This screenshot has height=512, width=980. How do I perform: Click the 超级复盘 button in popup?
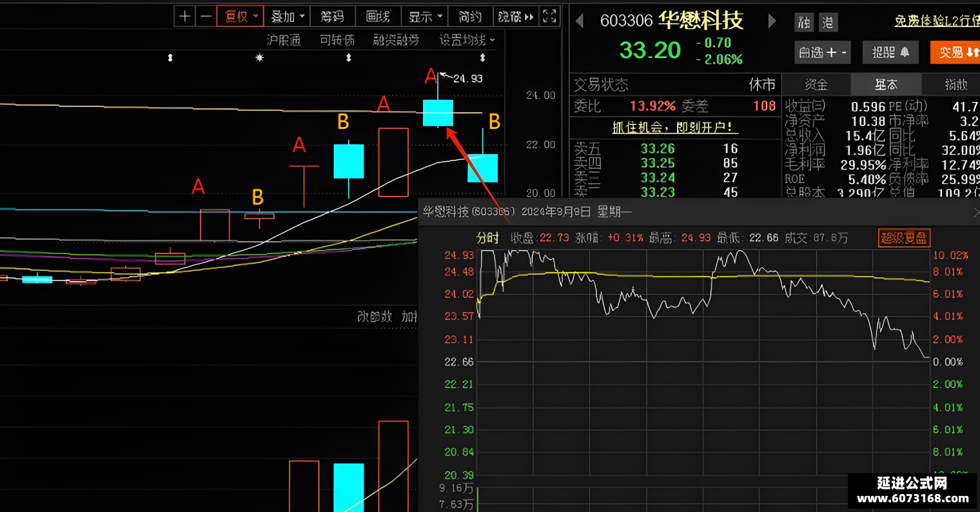(x=904, y=238)
